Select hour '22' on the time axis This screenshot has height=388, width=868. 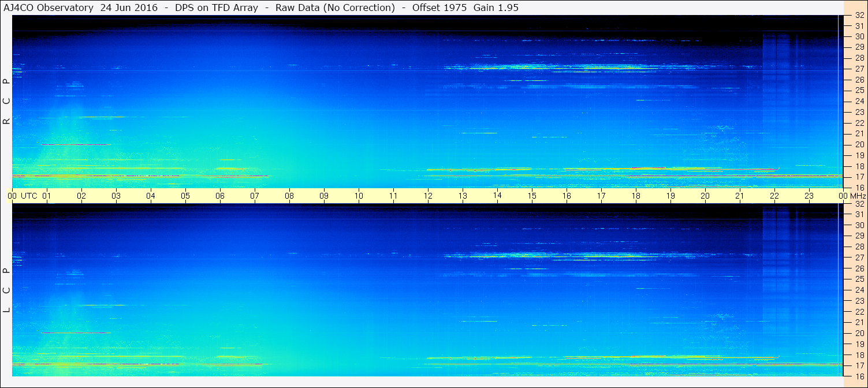(x=774, y=196)
